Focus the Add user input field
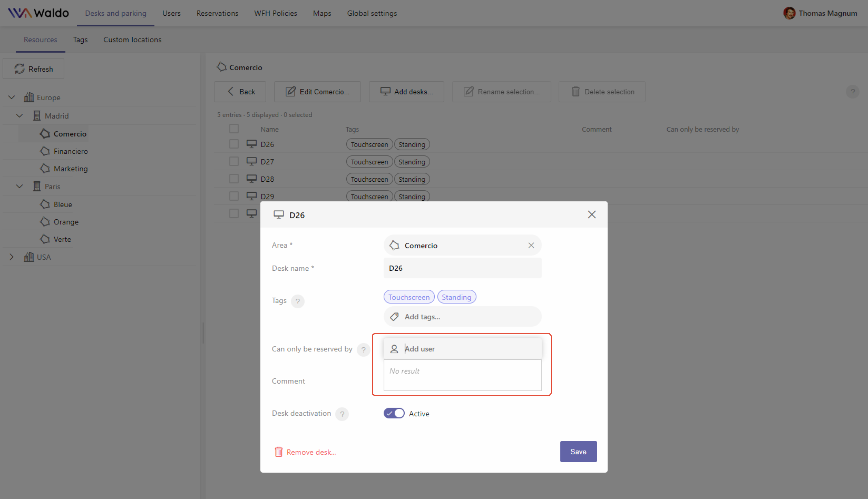The height and width of the screenshot is (499, 868). point(462,349)
